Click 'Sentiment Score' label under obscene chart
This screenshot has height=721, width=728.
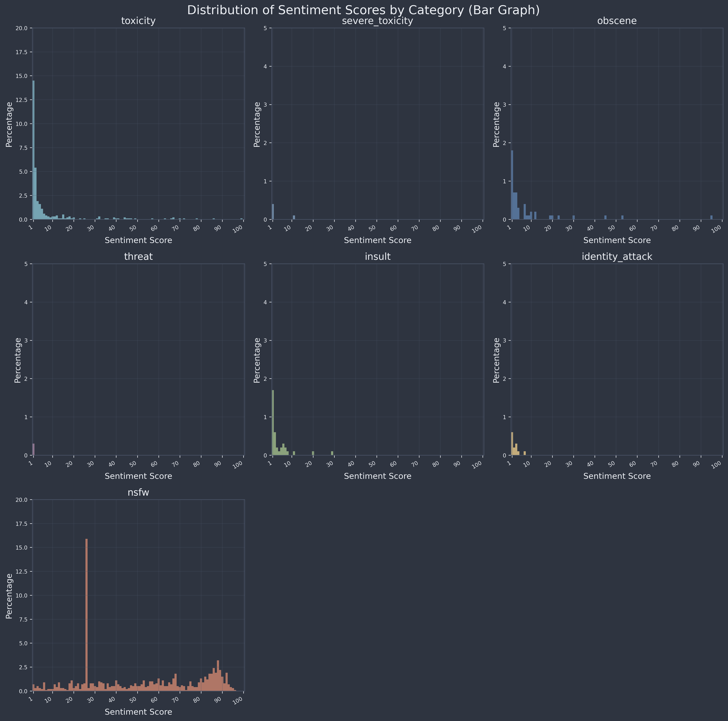pyautogui.click(x=617, y=240)
